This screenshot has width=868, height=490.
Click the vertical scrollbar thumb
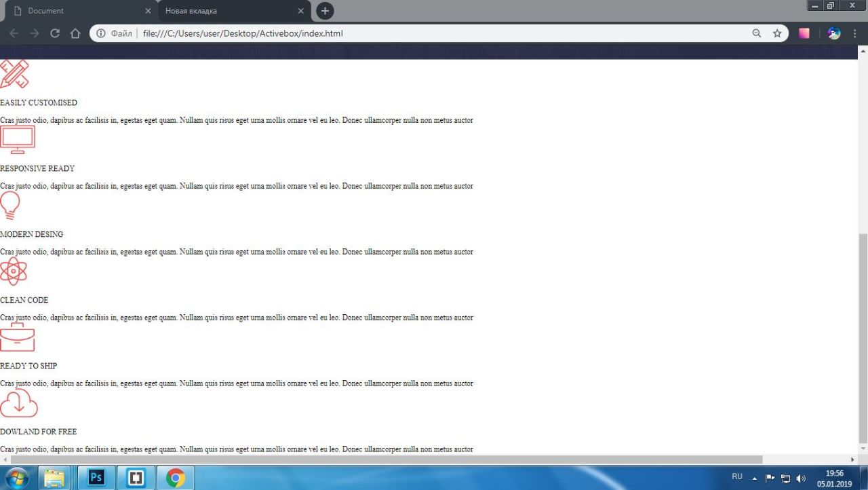tap(863, 337)
